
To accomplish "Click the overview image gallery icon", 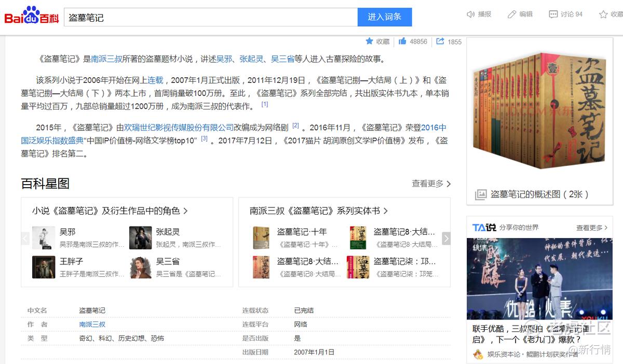I will 481,194.
